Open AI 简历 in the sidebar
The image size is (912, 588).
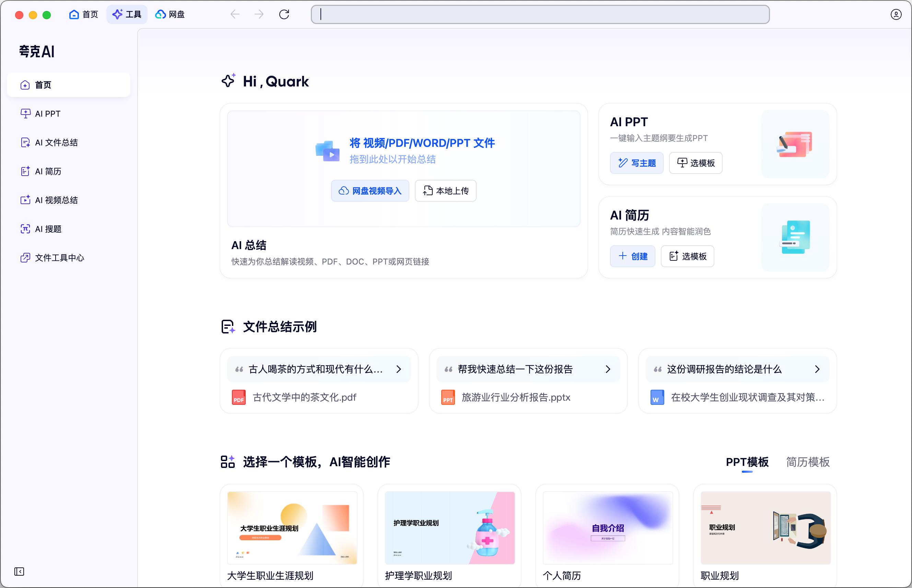coord(48,172)
